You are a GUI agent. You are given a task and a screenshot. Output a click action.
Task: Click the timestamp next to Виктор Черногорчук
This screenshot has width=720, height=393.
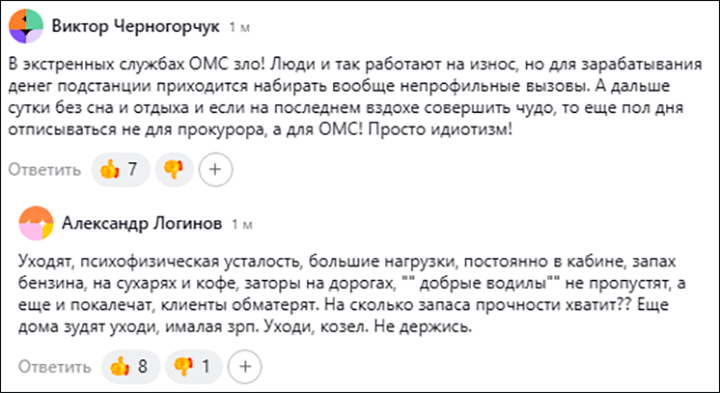pos(240,28)
